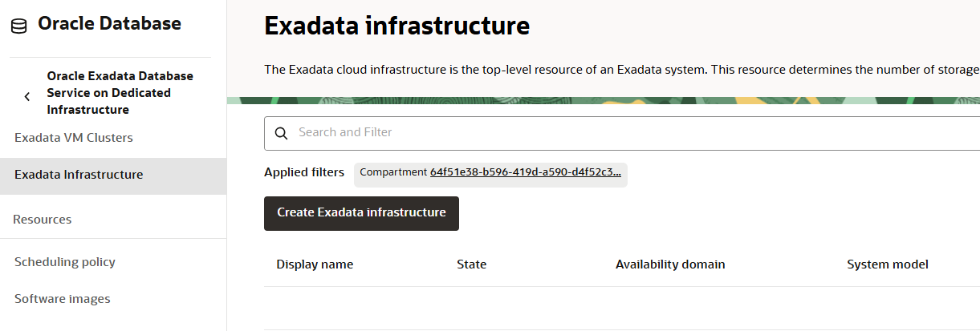Viewport: 980px width, 331px height.
Task: Select Oracle Exadata Database Service on Dedicated Infrastructure
Action: tap(120, 92)
